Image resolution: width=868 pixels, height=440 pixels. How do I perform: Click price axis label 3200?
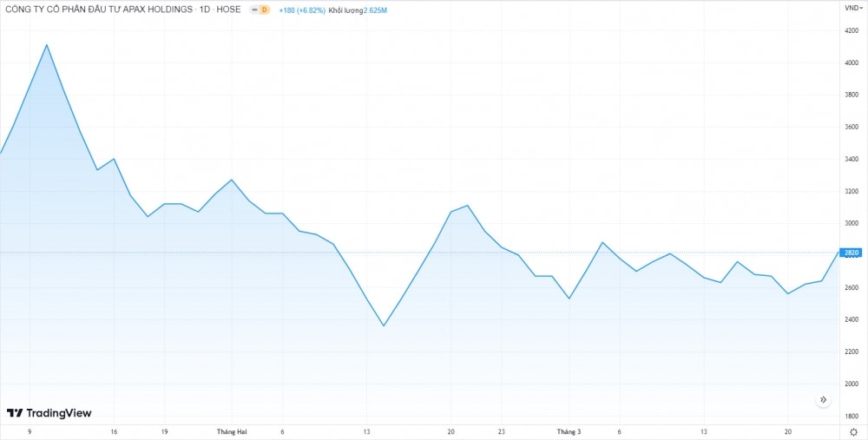click(852, 192)
